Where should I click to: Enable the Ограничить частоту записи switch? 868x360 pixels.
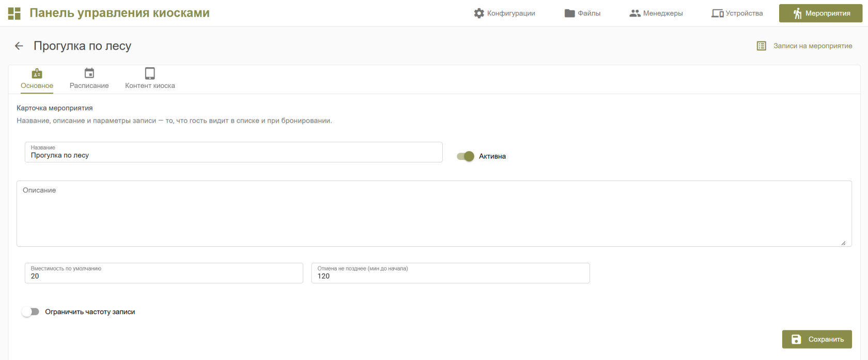(30, 312)
